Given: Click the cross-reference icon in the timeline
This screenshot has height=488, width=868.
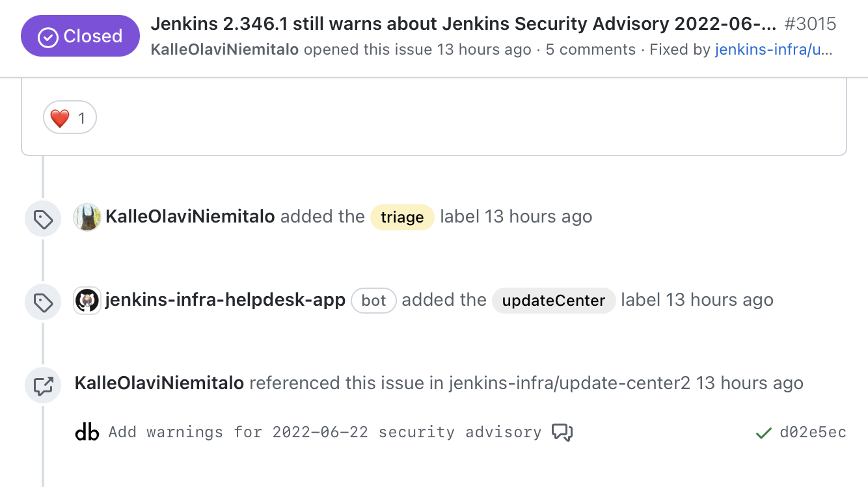Looking at the screenshot, I should [x=42, y=385].
